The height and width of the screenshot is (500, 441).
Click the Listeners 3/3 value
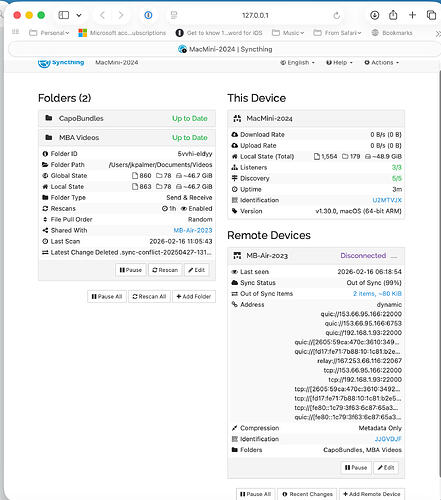tap(397, 167)
